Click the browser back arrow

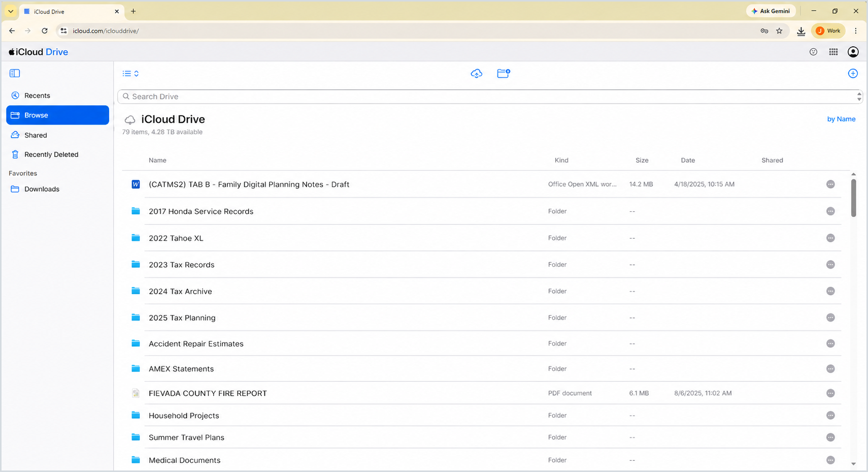pyautogui.click(x=12, y=31)
